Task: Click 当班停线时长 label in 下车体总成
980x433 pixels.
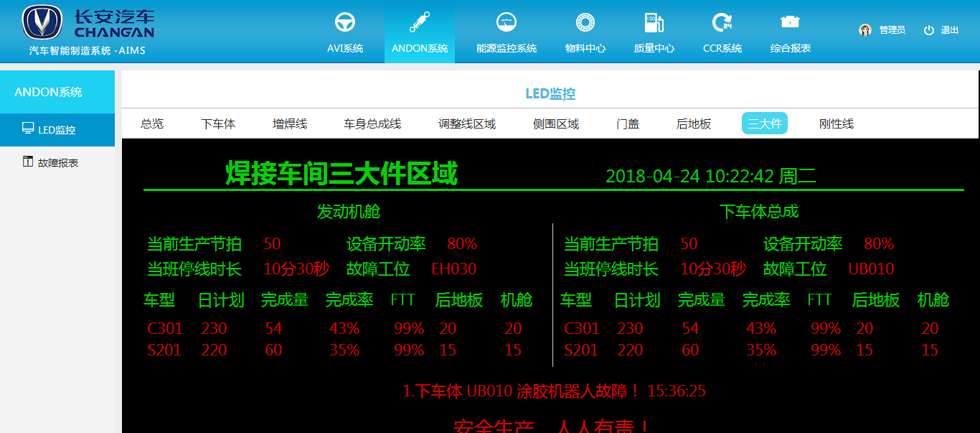Action: tap(611, 269)
